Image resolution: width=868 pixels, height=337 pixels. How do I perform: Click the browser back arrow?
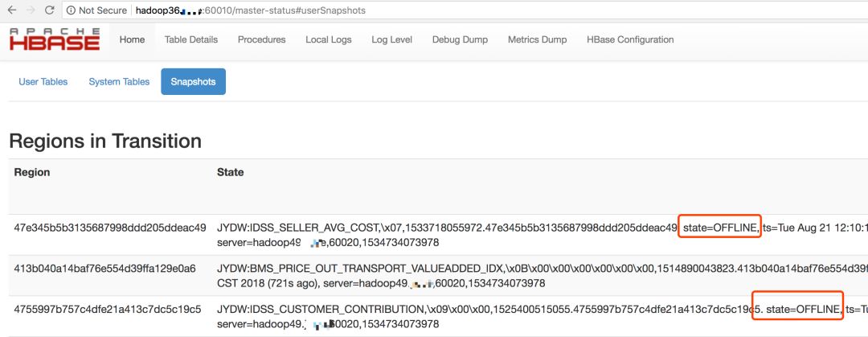coord(11,10)
